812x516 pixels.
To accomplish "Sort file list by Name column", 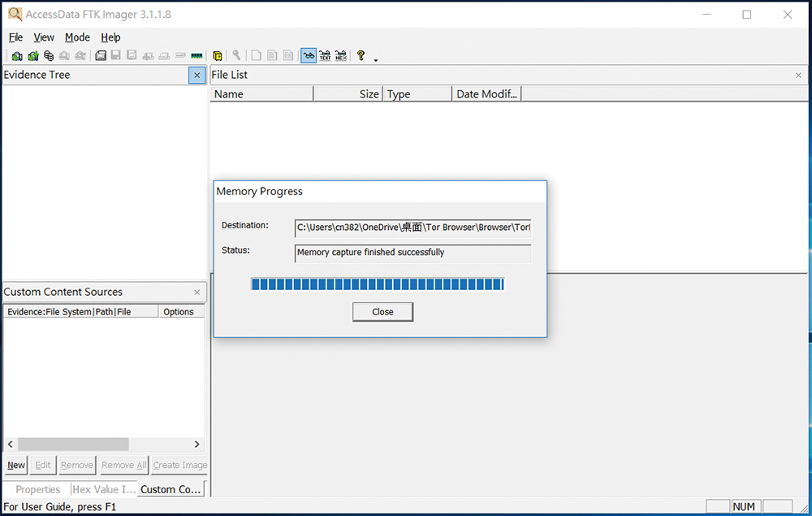I will click(x=261, y=94).
